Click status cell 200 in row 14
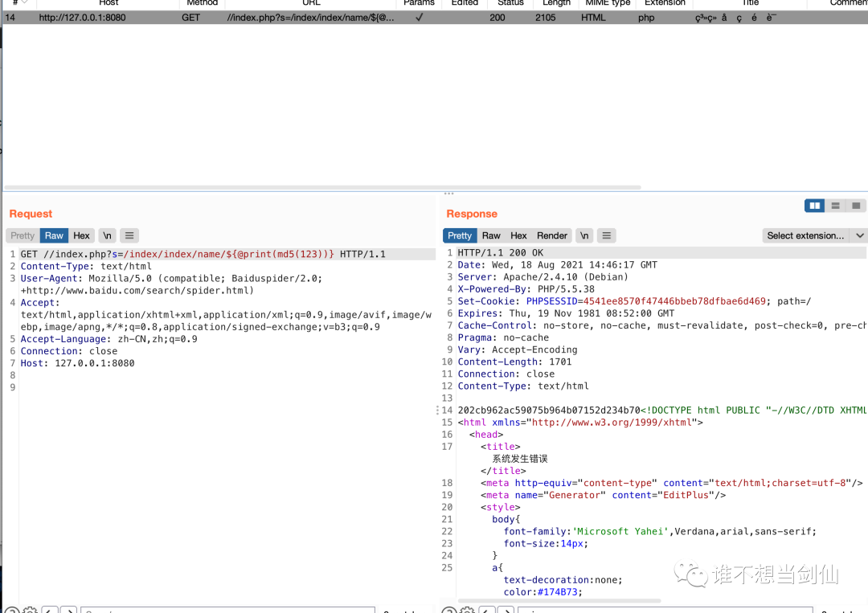This screenshot has height=613, width=868. [497, 18]
